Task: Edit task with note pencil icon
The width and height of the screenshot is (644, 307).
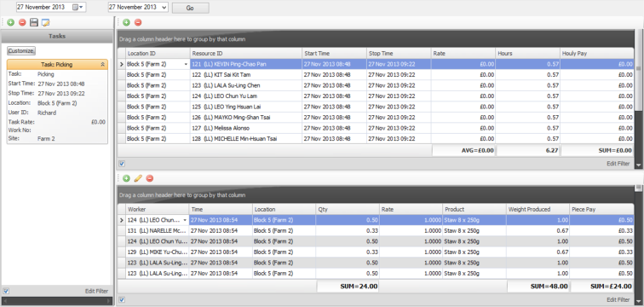Action: point(46,22)
